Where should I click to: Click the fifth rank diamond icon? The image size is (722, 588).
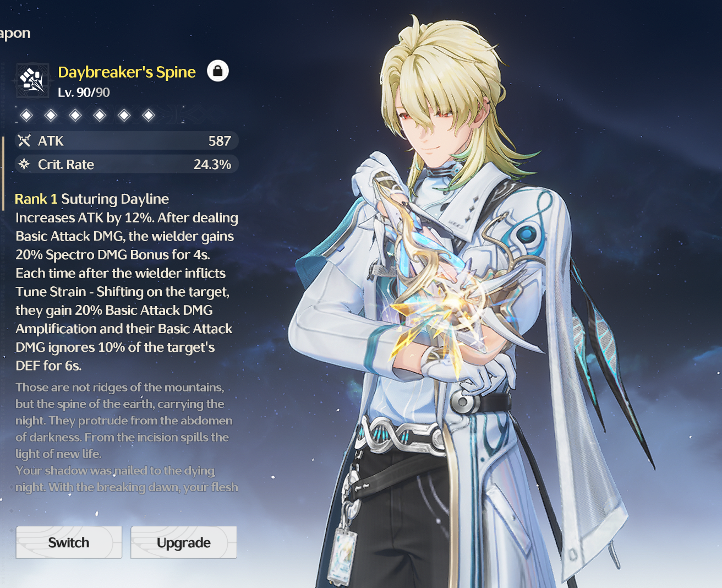(124, 115)
